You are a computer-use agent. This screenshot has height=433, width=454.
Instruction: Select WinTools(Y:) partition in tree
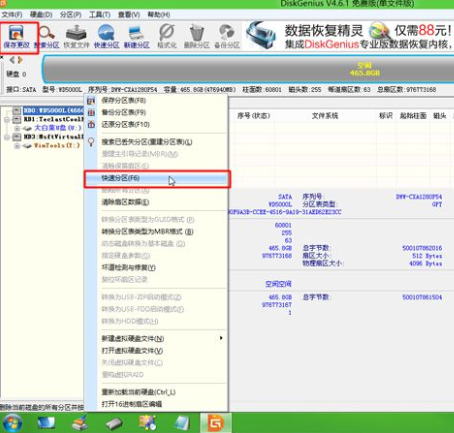coord(57,146)
